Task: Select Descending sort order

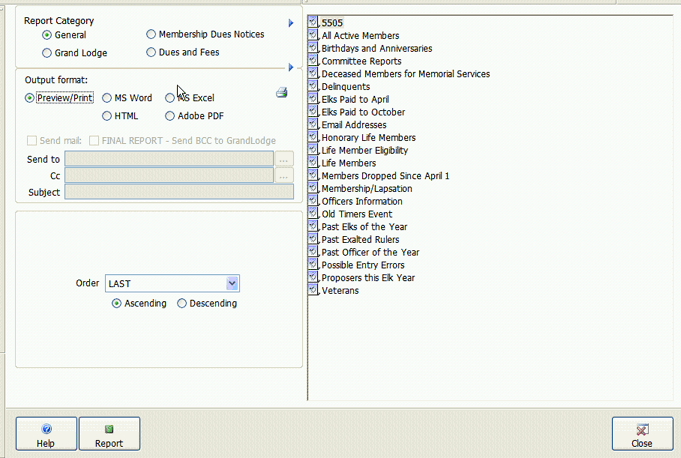Action: 182,303
